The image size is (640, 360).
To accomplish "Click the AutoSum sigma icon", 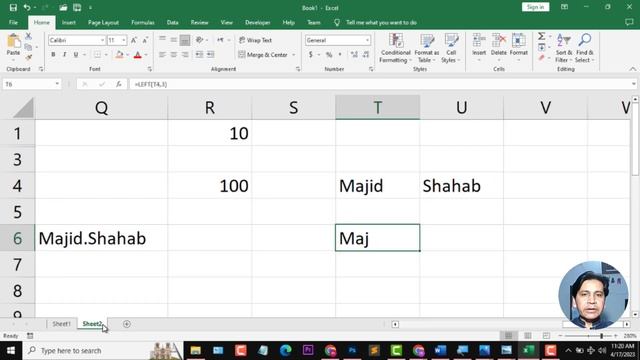I will pos(541,36).
